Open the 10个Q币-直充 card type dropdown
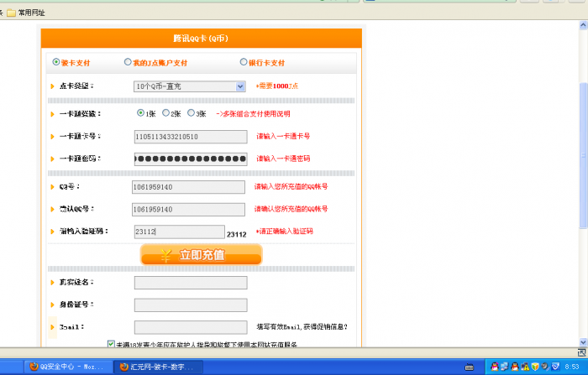 [x=190, y=86]
